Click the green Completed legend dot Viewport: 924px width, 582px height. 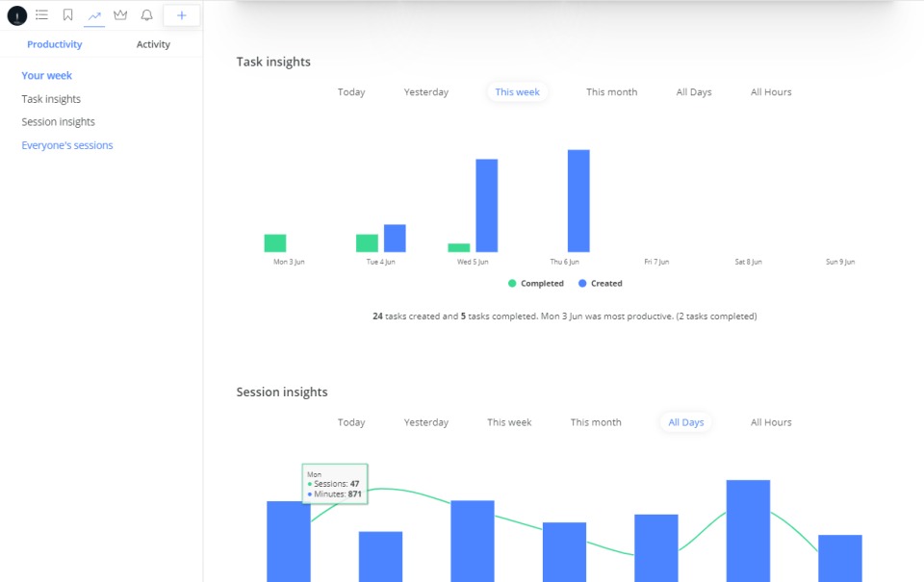512,284
